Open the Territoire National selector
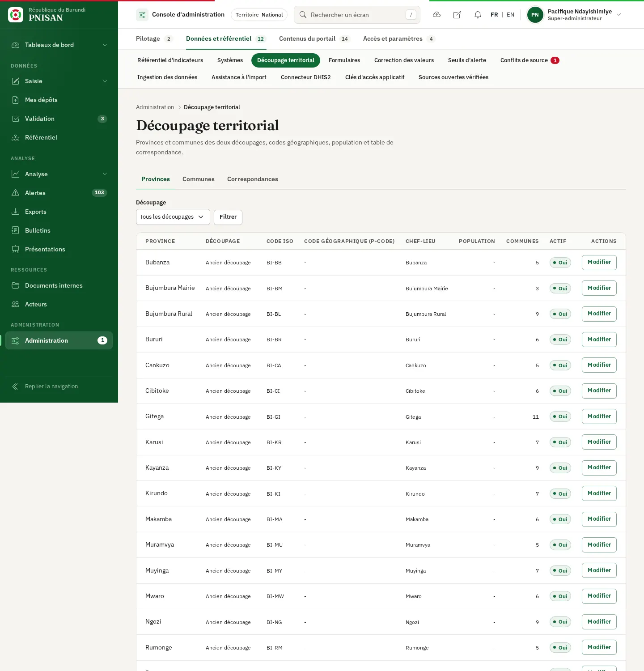644x671 pixels. (x=259, y=15)
